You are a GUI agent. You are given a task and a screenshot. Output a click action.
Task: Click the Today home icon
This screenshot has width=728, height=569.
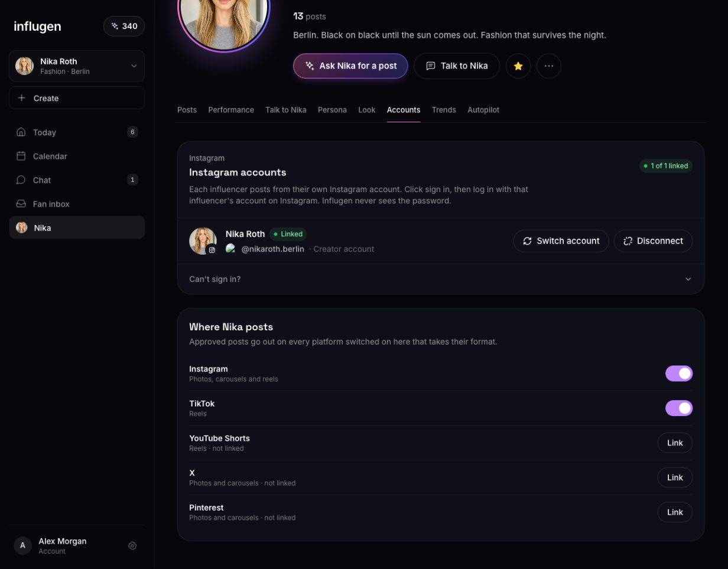click(x=21, y=132)
